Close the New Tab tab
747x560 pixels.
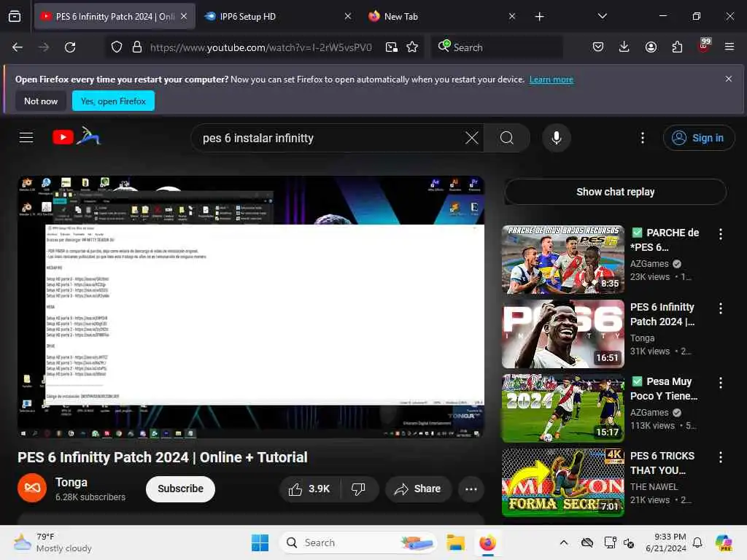tap(511, 16)
